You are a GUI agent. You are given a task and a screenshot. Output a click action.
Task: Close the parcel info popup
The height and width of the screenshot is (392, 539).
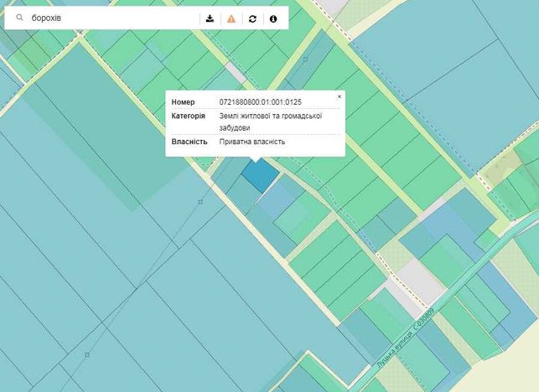coord(339,96)
